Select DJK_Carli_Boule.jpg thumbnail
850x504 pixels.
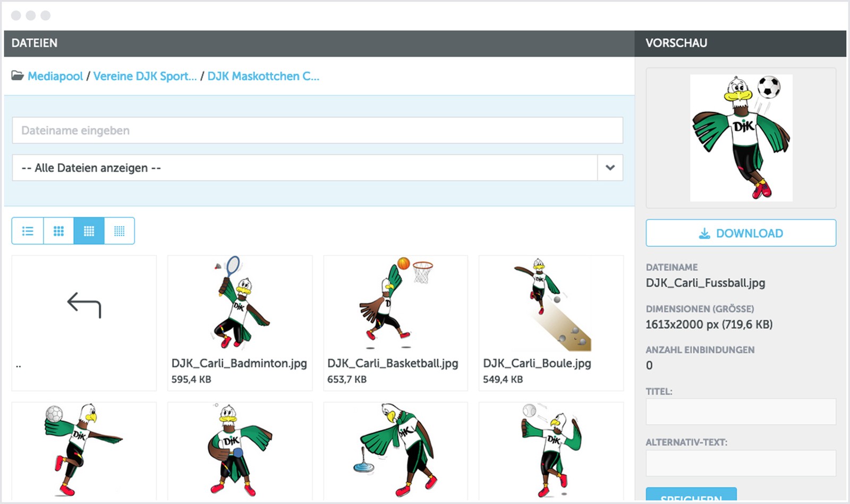[551, 304]
